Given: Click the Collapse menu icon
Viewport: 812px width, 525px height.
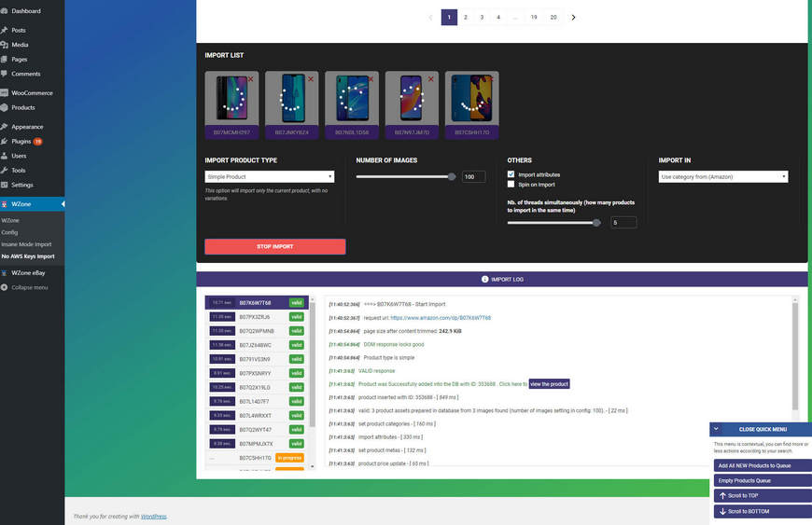Looking at the screenshot, I should pyautogui.click(x=6, y=287).
